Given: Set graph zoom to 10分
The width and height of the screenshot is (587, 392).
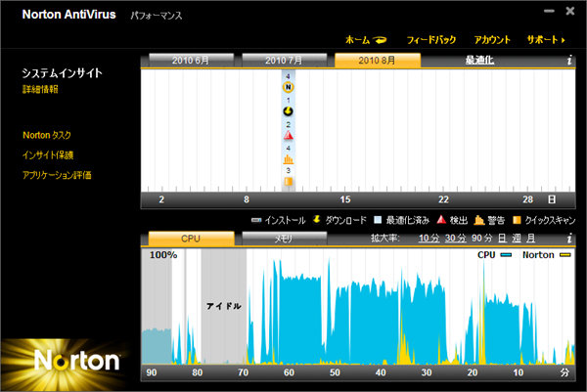Looking at the screenshot, I should point(429,238).
